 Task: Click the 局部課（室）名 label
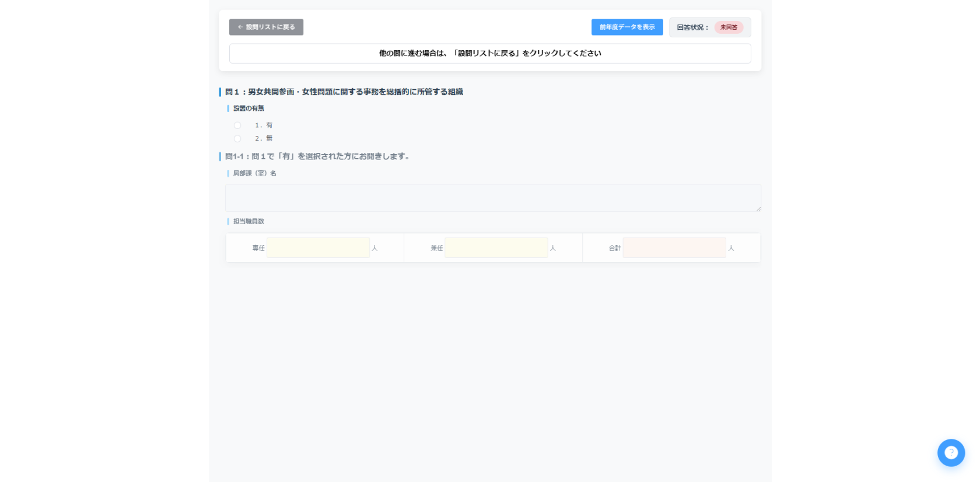pos(255,173)
